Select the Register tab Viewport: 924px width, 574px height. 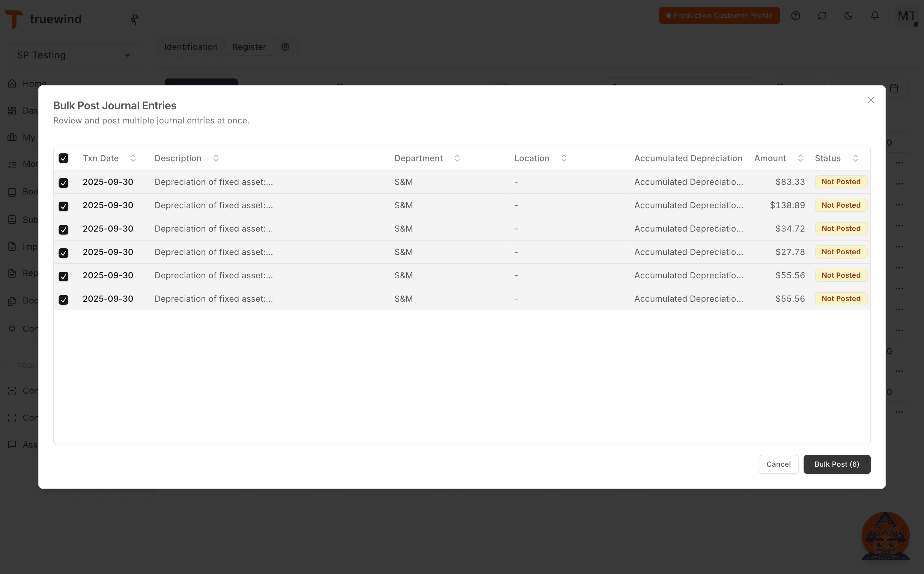click(x=249, y=47)
